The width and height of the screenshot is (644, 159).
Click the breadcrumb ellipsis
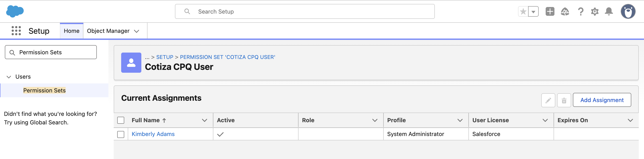point(147,57)
